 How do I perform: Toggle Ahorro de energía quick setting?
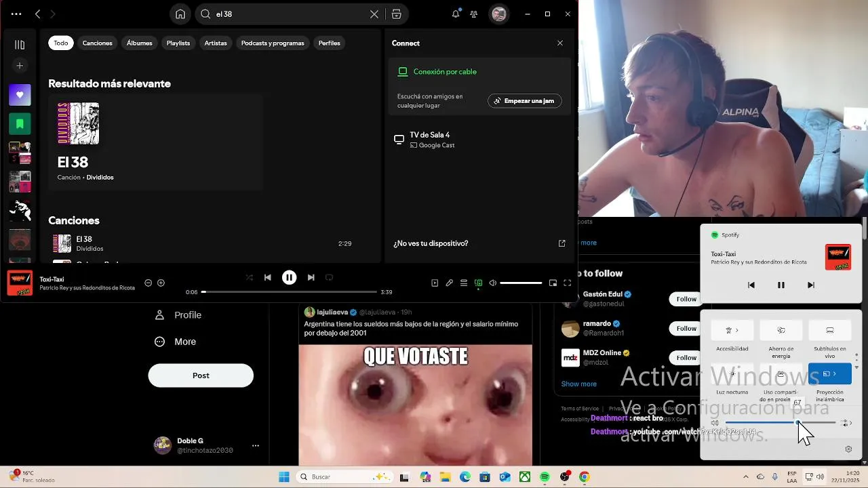pos(781,330)
